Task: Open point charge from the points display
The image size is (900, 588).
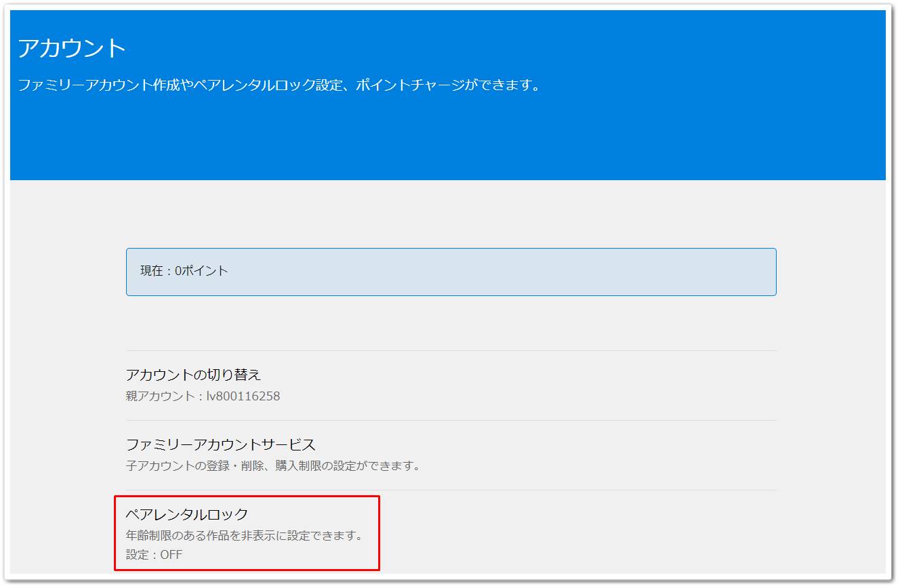Action: point(451,270)
